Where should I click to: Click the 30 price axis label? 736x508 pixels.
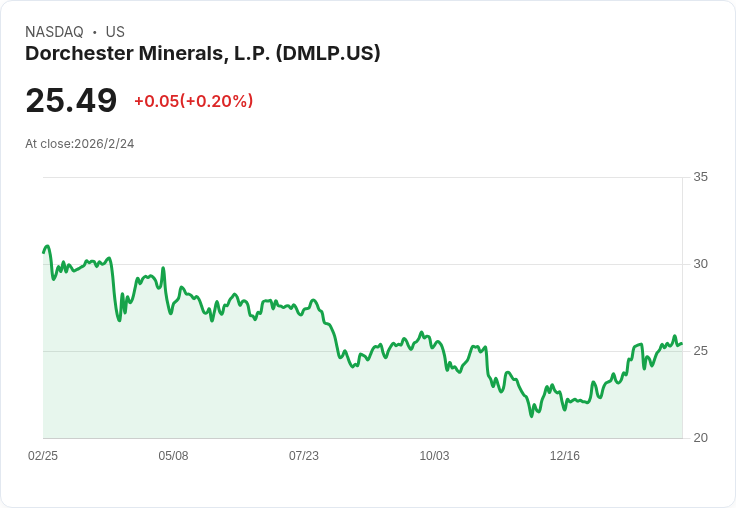[x=700, y=264]
